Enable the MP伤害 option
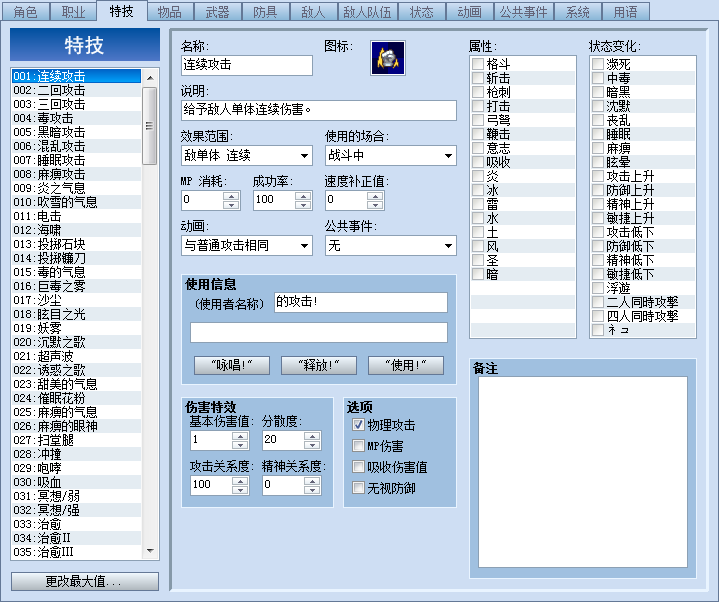 click(358, 446)
